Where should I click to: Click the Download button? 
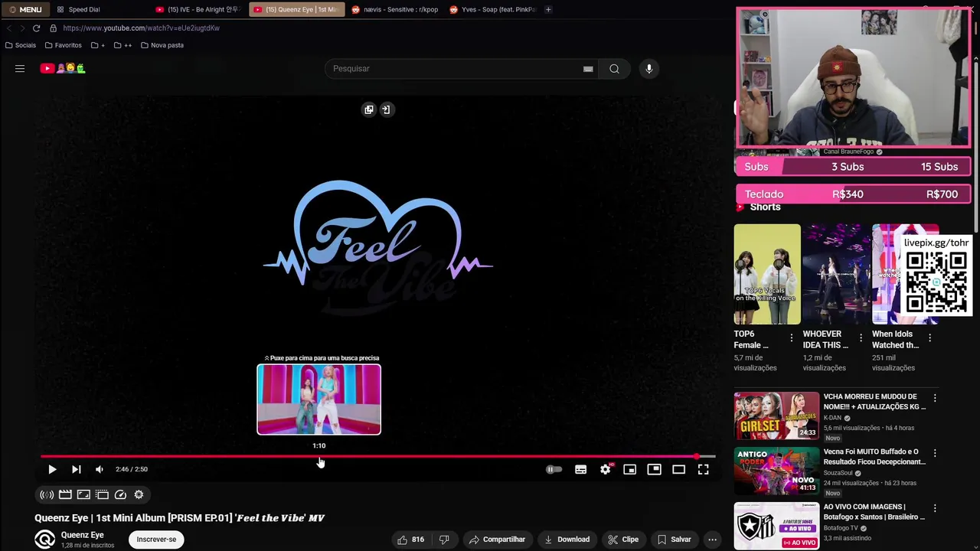[567, 540]
